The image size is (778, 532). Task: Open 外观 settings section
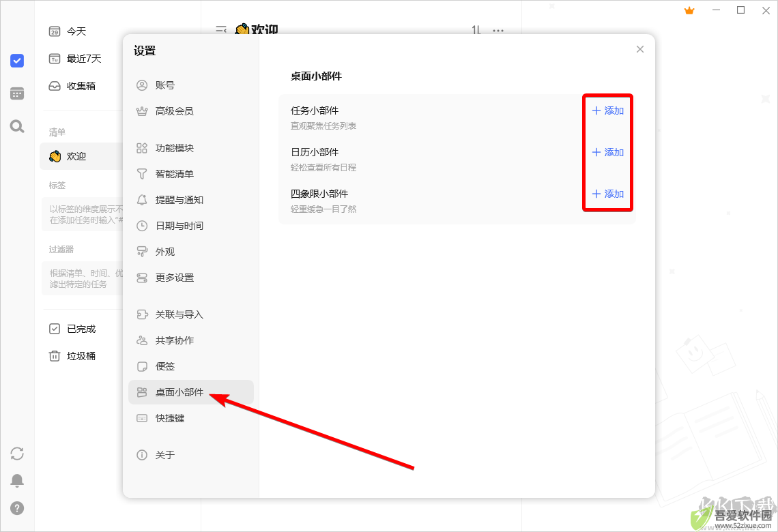coord(191,252)
